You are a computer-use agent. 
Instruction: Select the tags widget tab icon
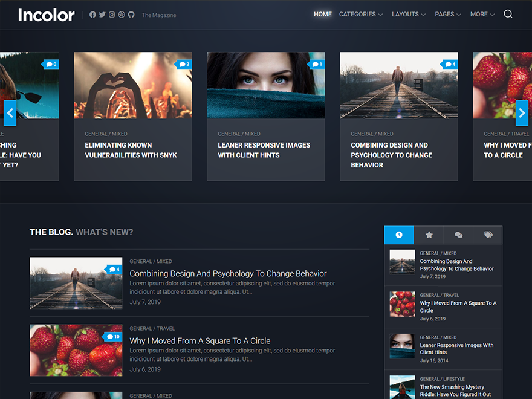click(488, 235)
